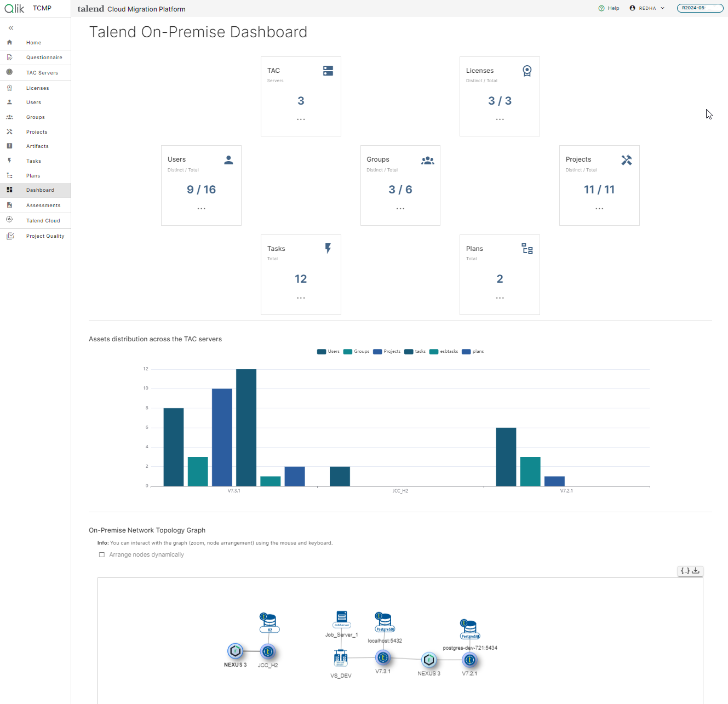
Task: Go to the Dashboard menu item
Action: click(35, 190)
